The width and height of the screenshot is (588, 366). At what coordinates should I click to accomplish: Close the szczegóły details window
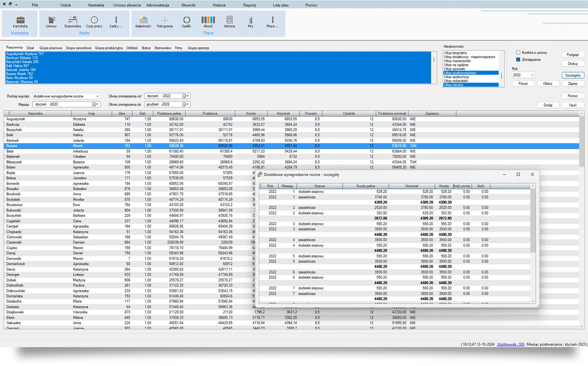[x=532, y=174]
